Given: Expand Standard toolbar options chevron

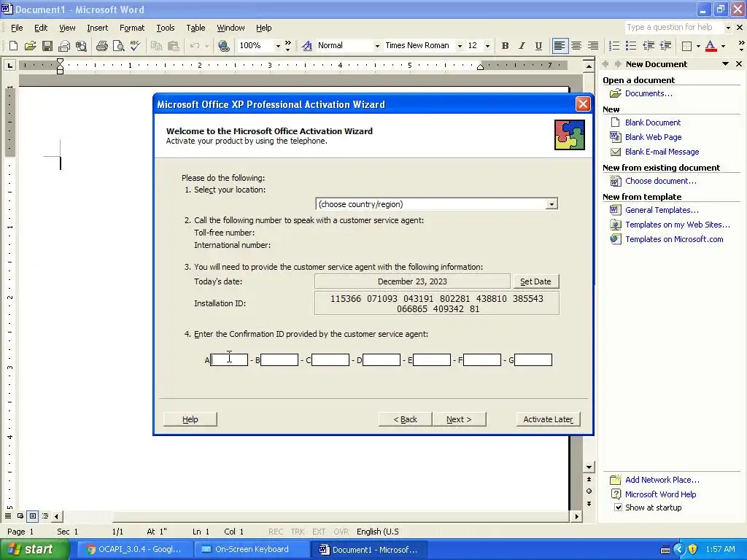Looking at the screenshot, I should 287,46.
